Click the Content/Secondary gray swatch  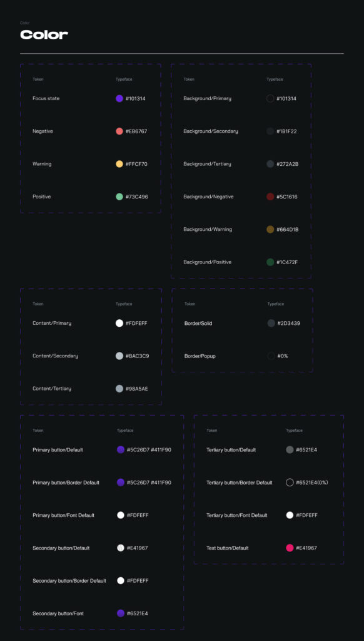119,356
